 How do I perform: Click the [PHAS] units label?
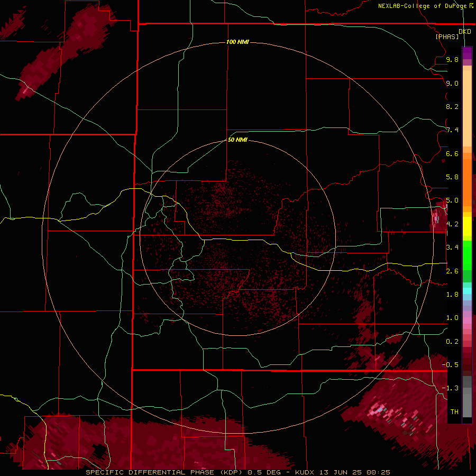pos(447,36)
